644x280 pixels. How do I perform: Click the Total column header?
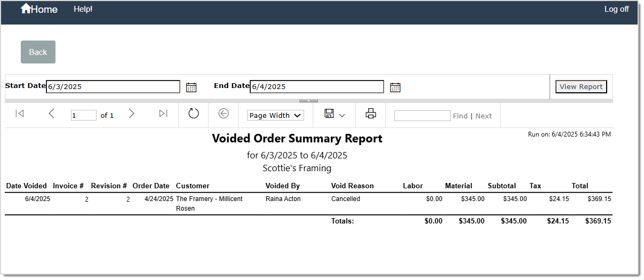(x=580, y=186)
